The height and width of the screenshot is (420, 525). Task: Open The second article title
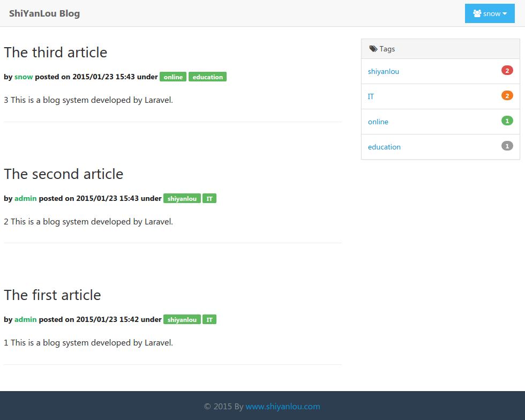pos(64,174)
